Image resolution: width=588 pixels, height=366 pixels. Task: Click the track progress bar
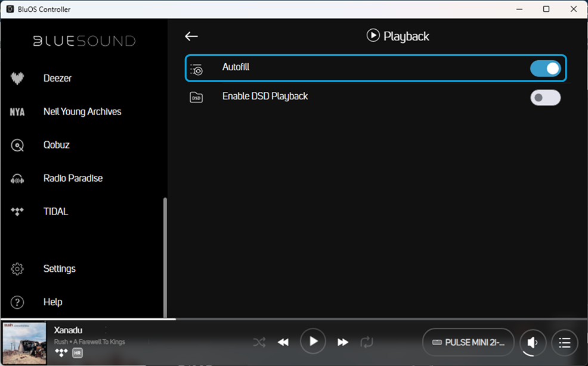[294, 319]
